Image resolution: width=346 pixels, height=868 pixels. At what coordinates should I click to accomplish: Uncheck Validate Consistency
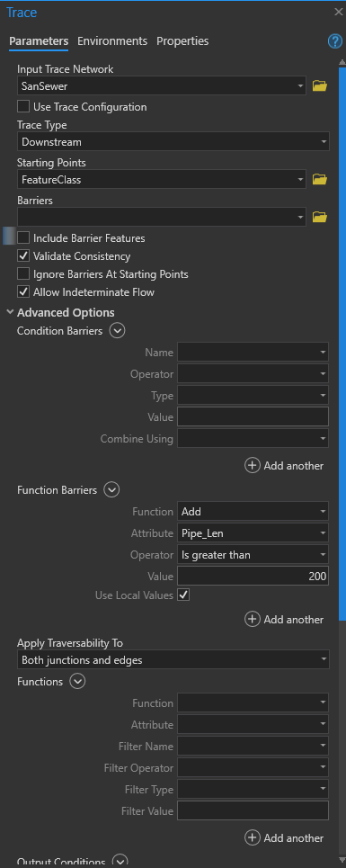click(23, 256)
